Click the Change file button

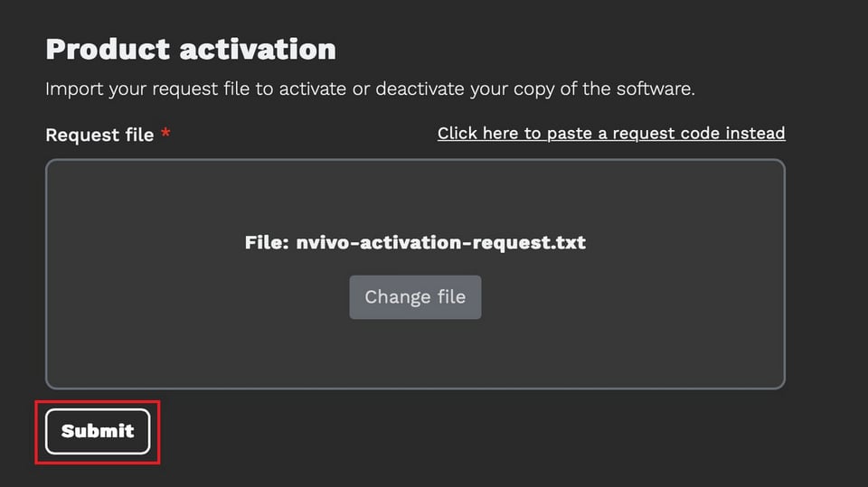pyautogui.click(x=415, y=297)
